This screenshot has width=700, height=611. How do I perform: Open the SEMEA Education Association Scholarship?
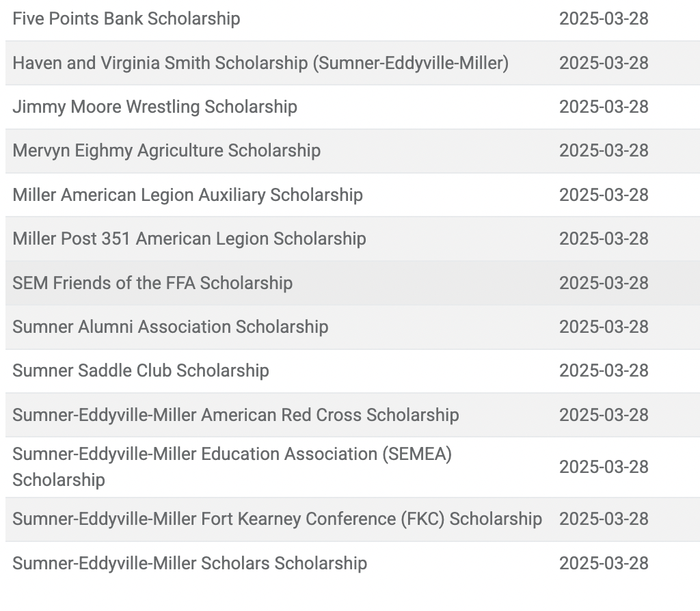(232, 467)
